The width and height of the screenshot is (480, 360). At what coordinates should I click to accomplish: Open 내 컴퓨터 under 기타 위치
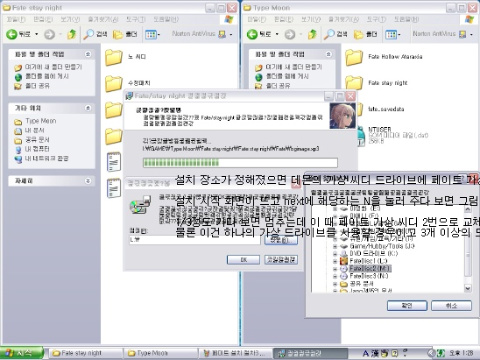(x=32, y=149)
